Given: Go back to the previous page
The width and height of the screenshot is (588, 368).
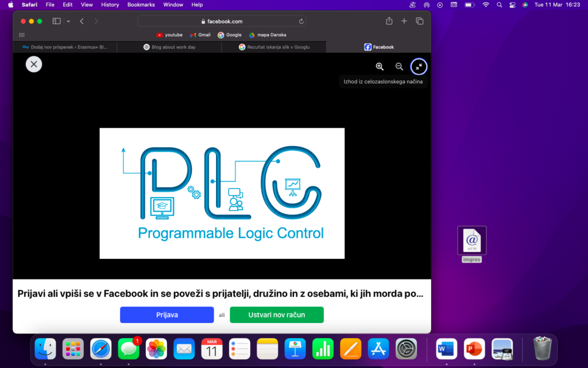Looking at the screenshot, I should point(82,21).
